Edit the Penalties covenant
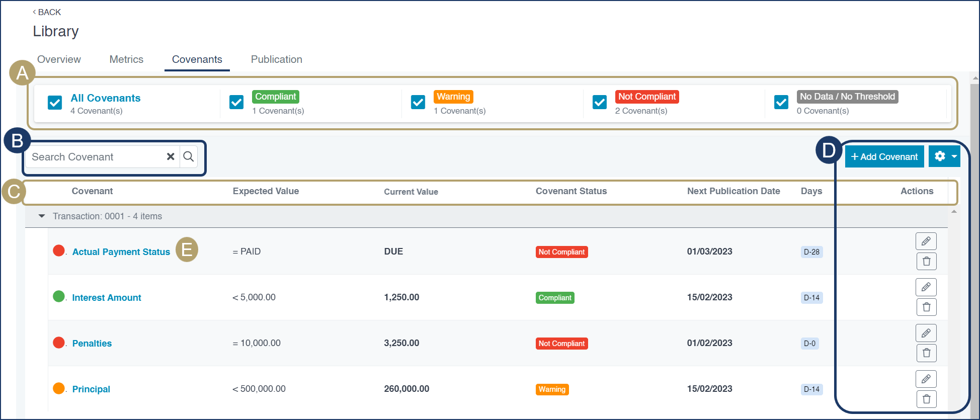 tap(926, 333)
